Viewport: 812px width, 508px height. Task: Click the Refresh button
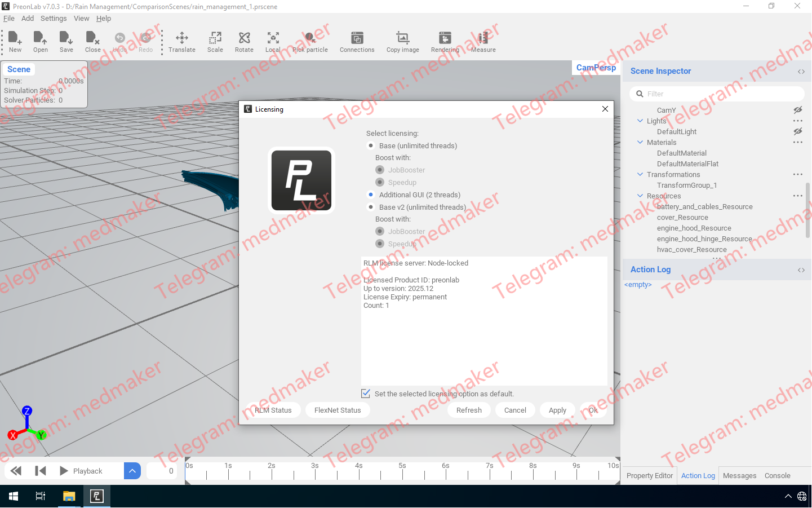(x=468, y=410)
